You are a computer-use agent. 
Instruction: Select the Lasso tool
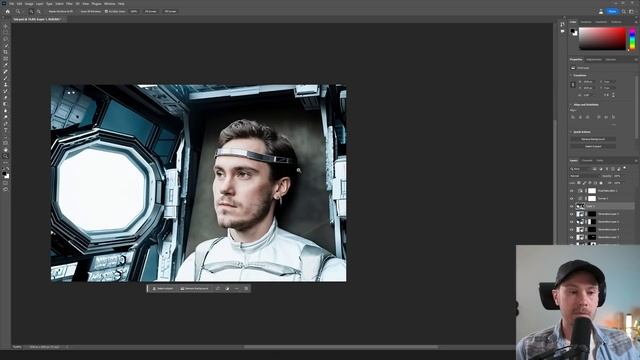point(6,39)
